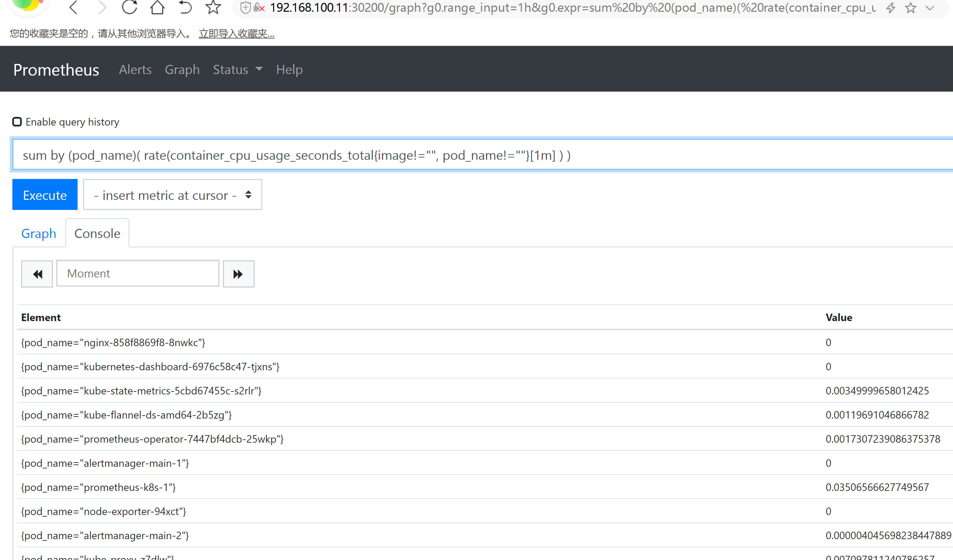
Task: Select the prometheus-k8s-1 row
Action: click(485, 487)
